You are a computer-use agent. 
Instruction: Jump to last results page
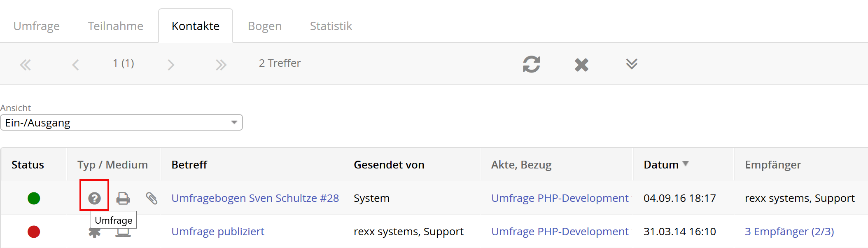tap(221, 65)
